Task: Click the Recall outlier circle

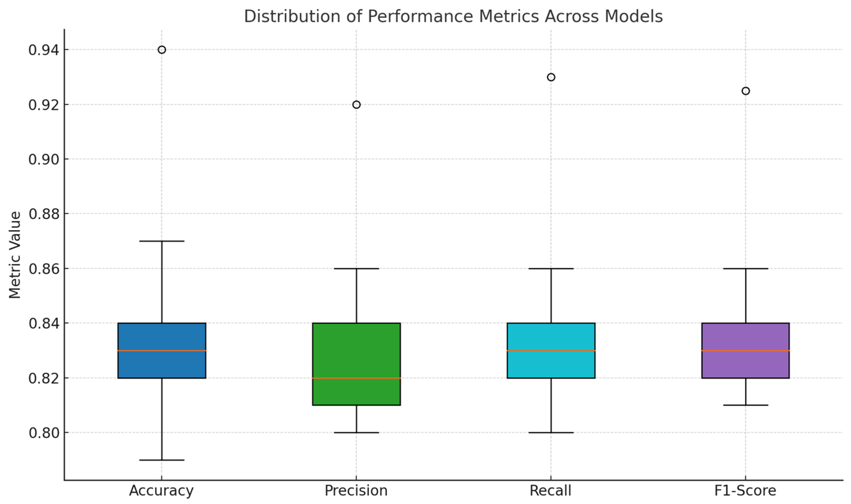Action: [x=551, y=77]
